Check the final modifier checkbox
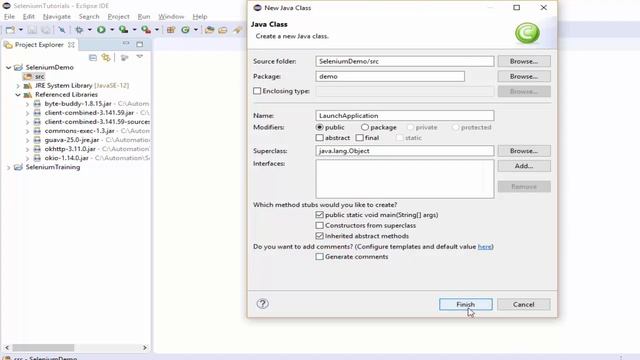 360,138
